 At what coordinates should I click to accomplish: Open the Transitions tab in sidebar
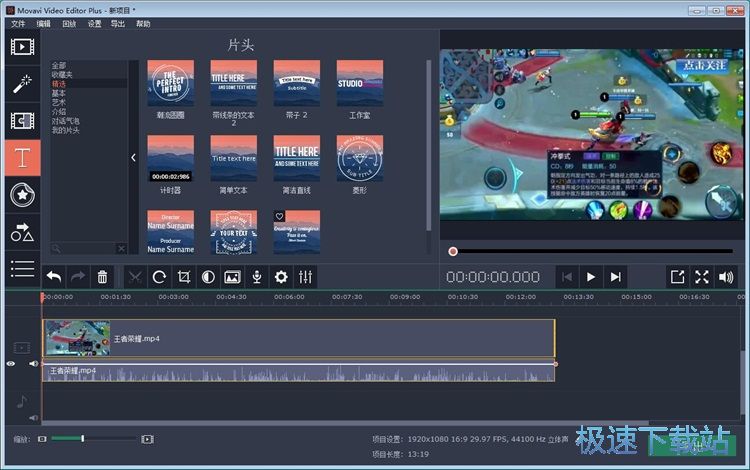(22, 121)
